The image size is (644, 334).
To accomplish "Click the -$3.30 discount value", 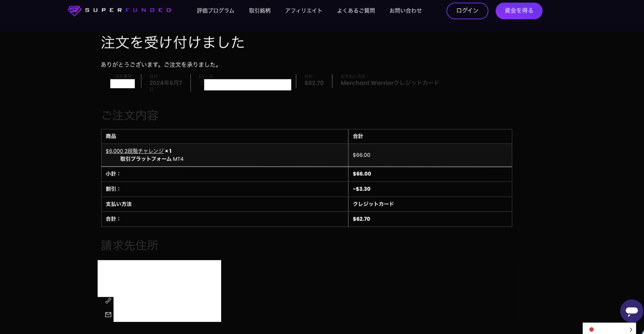I will 361,189.
